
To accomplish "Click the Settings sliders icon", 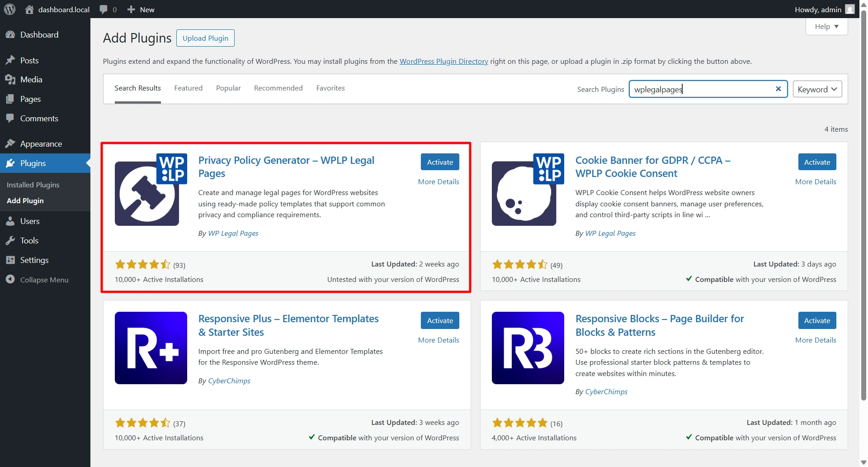I will click(x=10, y=260).
